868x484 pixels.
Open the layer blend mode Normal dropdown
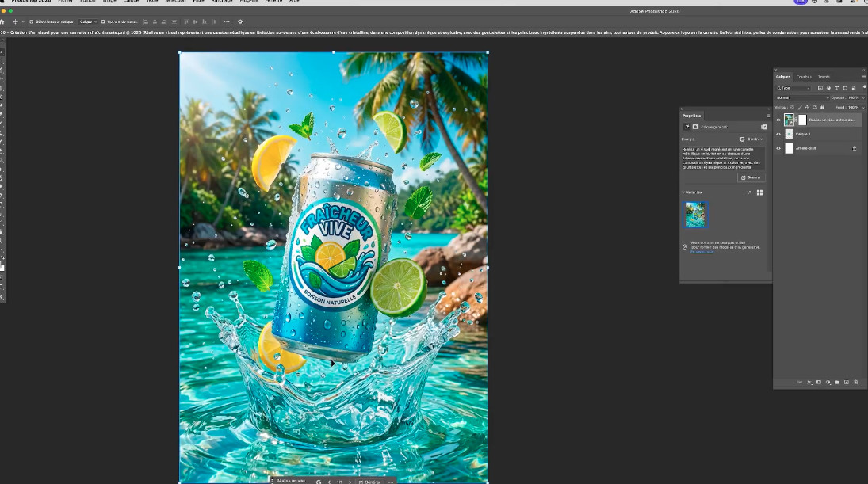coord(799,97)
